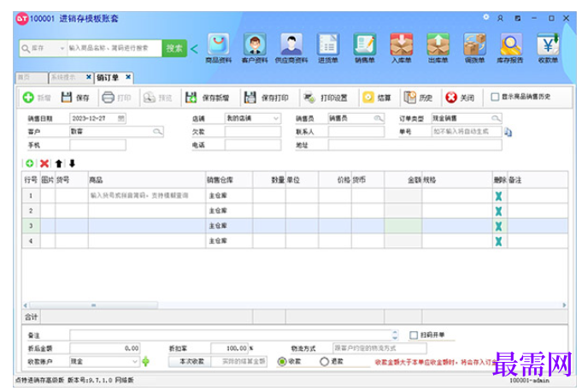Click product search input box at top
Viewport: 588px width, 391px height.
point(115,49)
